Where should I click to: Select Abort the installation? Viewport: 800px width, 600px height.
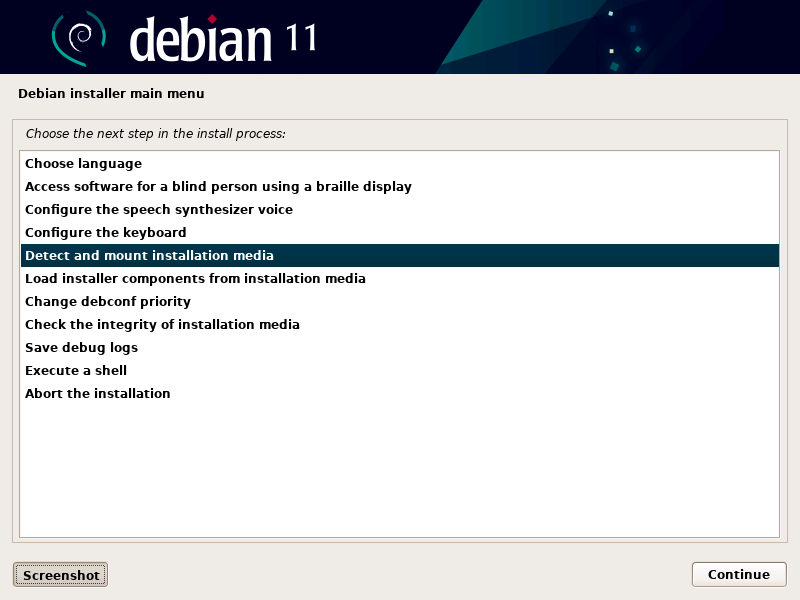pos(400,393)
